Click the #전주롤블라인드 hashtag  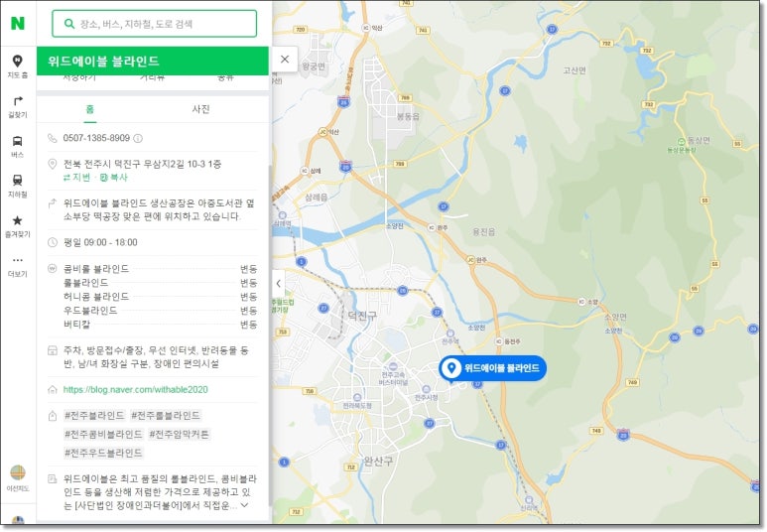tap(166, 416)
